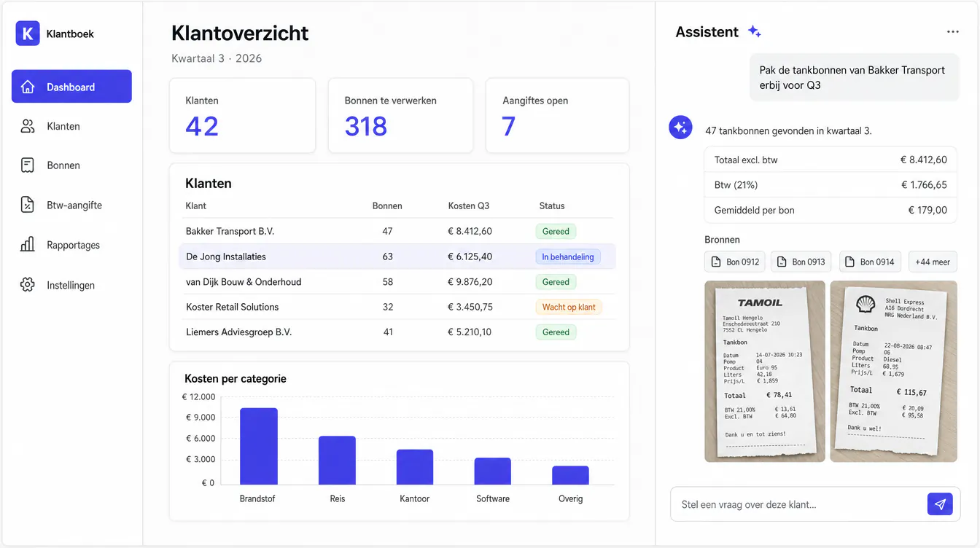The width and height of the screenshot is (980, 548).
Task: Open the Bakker Transport B.V. client row
Action: coord(397,231)
